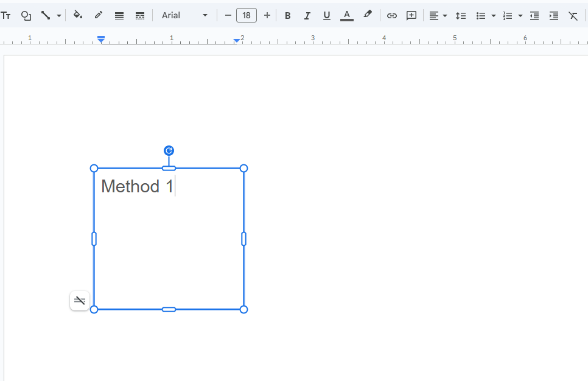
Task: Click the font size field showing 18
Action: (x=247, y=16)
